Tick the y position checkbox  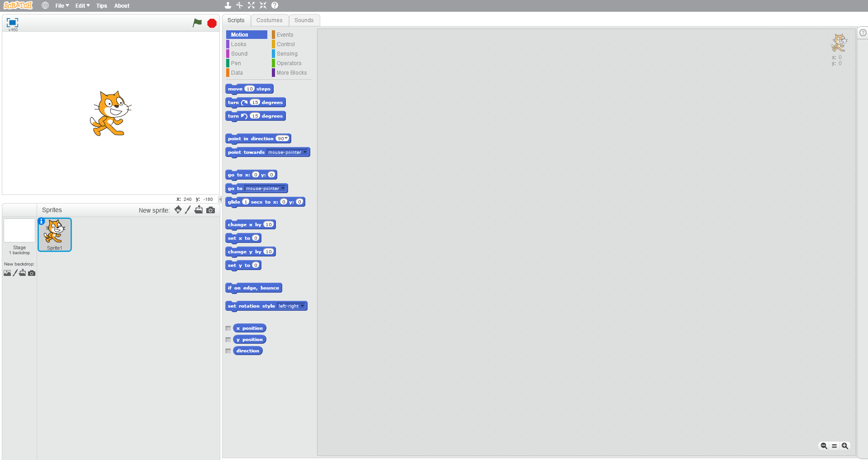pyautogui.click(x=228, y=340)
